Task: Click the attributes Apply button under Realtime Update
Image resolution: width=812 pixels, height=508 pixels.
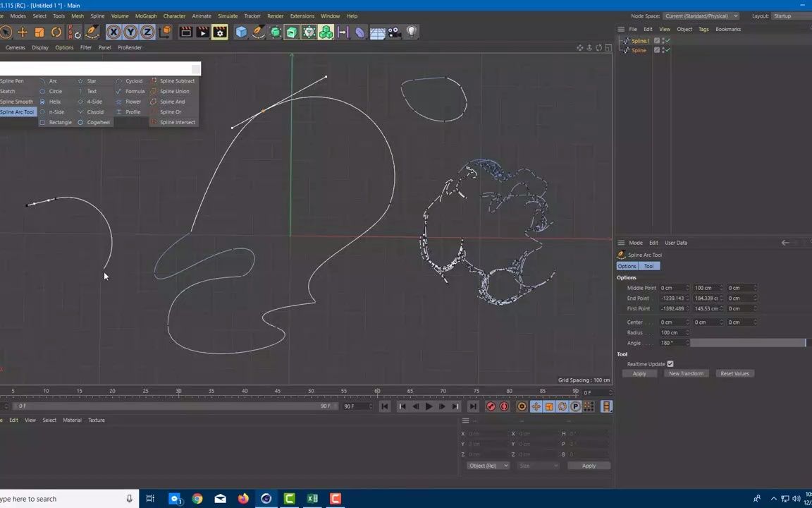Action: 639,374
